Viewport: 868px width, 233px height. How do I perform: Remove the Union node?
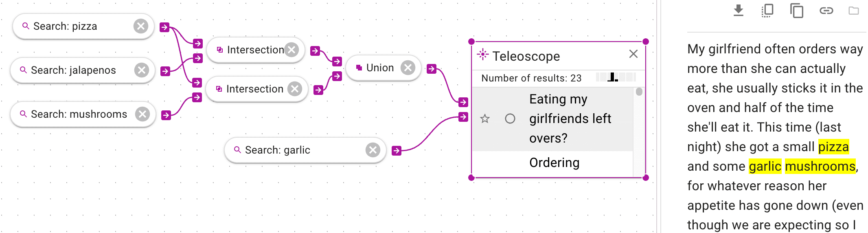tap(408, 68)
